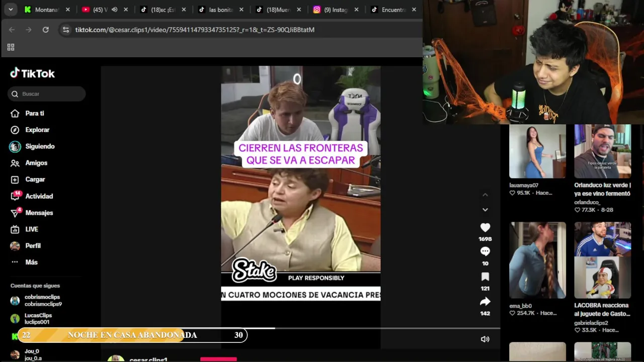The width and height of the screenshot is (644, 362).
Task: Open the apps grid in bookmarks bar
Action: pyautogui.click(x=11, y=47)
